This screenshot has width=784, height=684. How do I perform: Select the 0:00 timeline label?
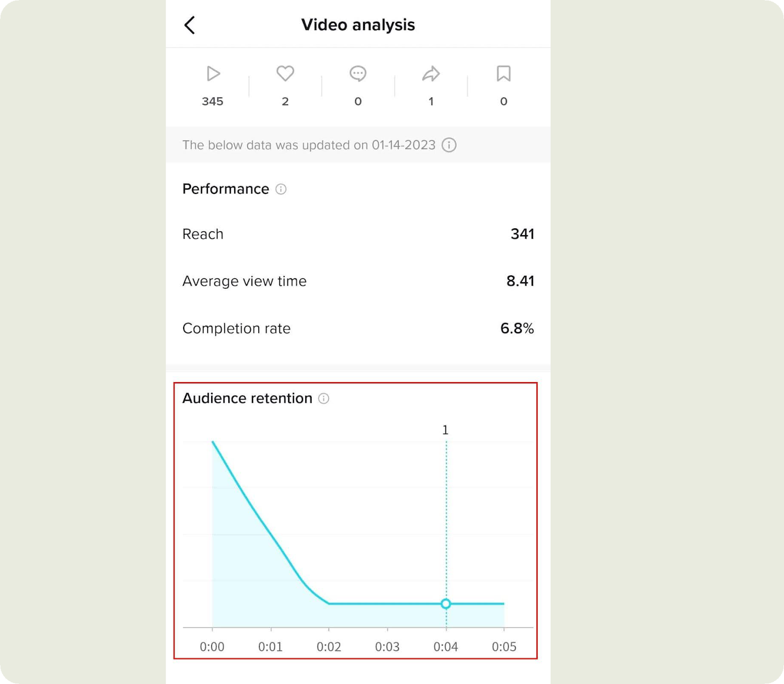(x=212, y=647)
